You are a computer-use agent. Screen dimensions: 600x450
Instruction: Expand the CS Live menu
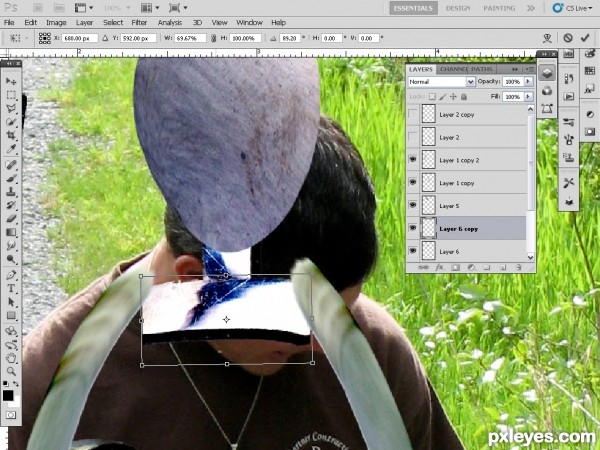point(572,8)
